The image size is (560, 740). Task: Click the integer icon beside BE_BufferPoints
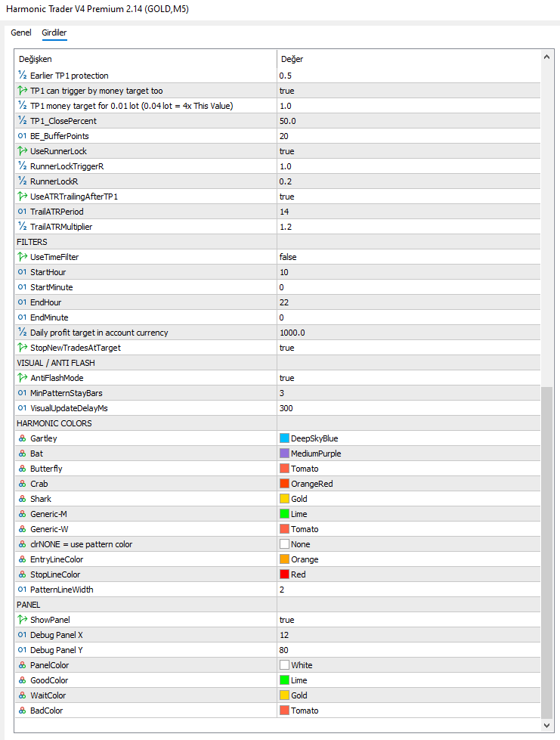(x=22, y=136)
